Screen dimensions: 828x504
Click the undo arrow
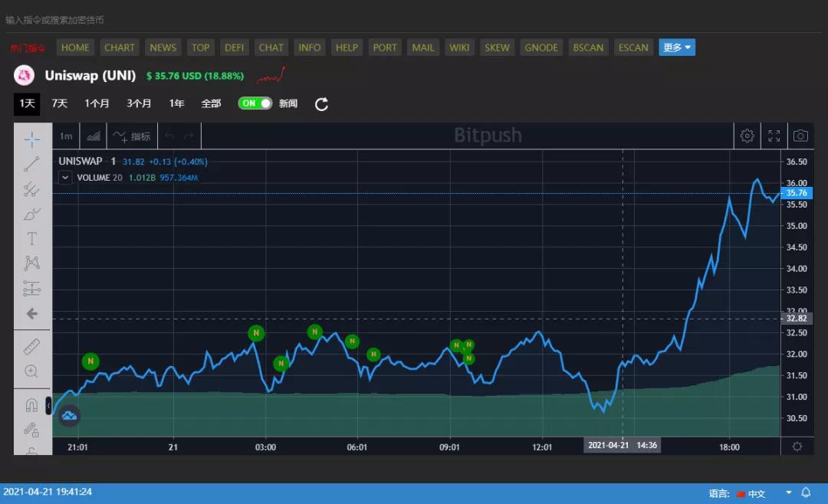[x=169, y=136]
